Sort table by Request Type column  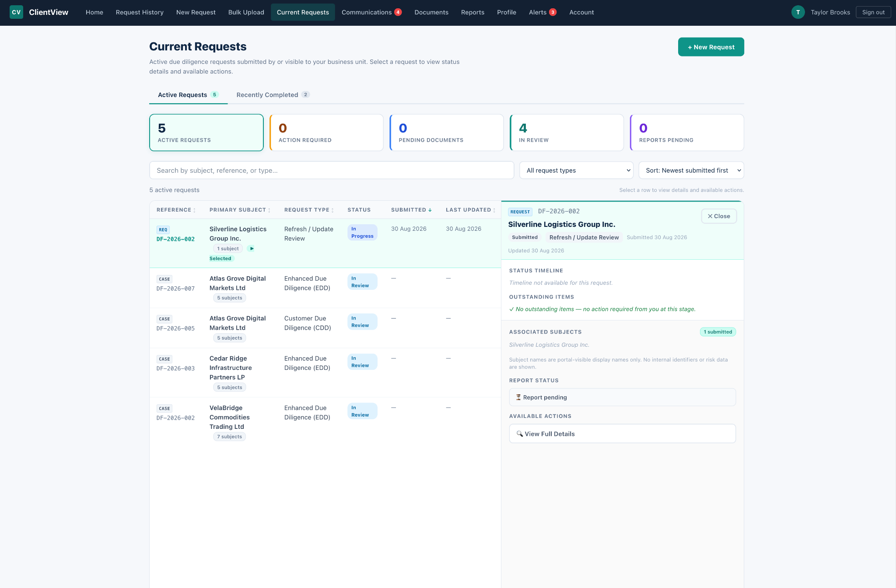[x=309, y=210]
